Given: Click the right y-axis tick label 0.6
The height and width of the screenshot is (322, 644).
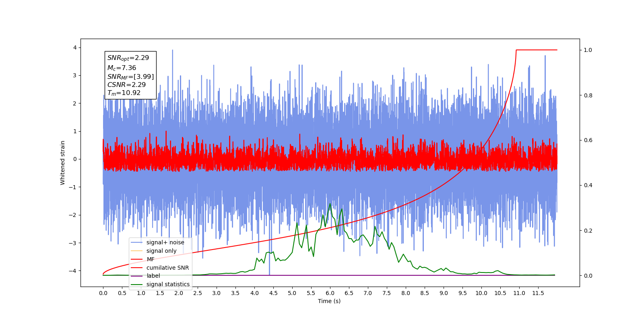Looking at the screenshot, I should point(588,140).
